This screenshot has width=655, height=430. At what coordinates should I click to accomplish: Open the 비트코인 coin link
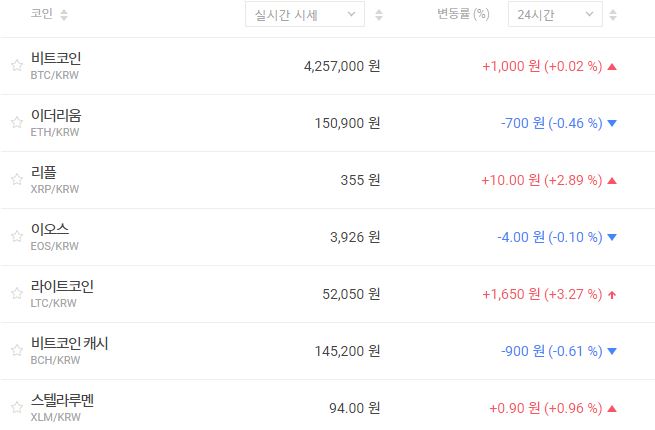[56, 59]
